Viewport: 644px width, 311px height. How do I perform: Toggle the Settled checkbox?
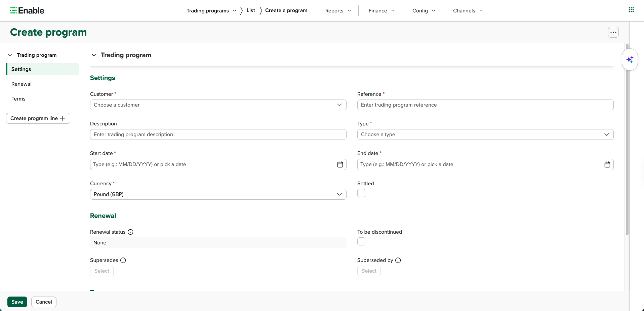tap(361, 193)
